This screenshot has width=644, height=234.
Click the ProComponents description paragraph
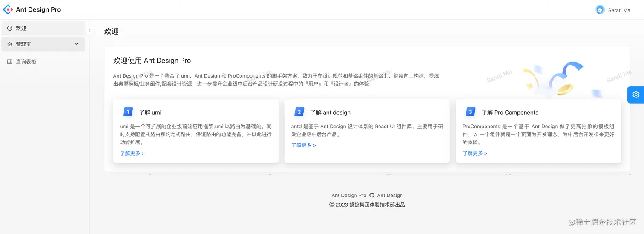tap(538, 134)
